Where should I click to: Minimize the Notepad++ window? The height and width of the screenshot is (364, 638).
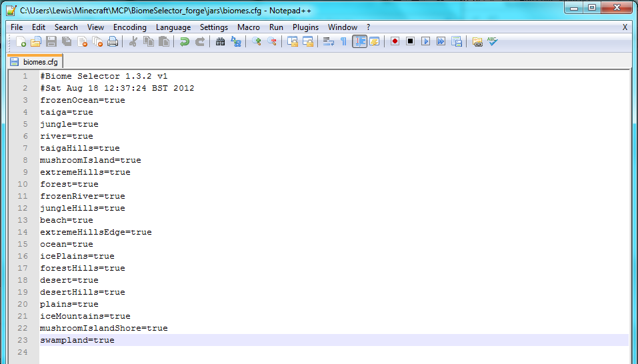(574, 7)
